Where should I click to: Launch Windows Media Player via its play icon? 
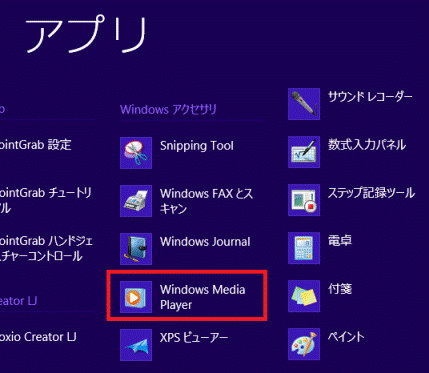[x=136, y=297]
